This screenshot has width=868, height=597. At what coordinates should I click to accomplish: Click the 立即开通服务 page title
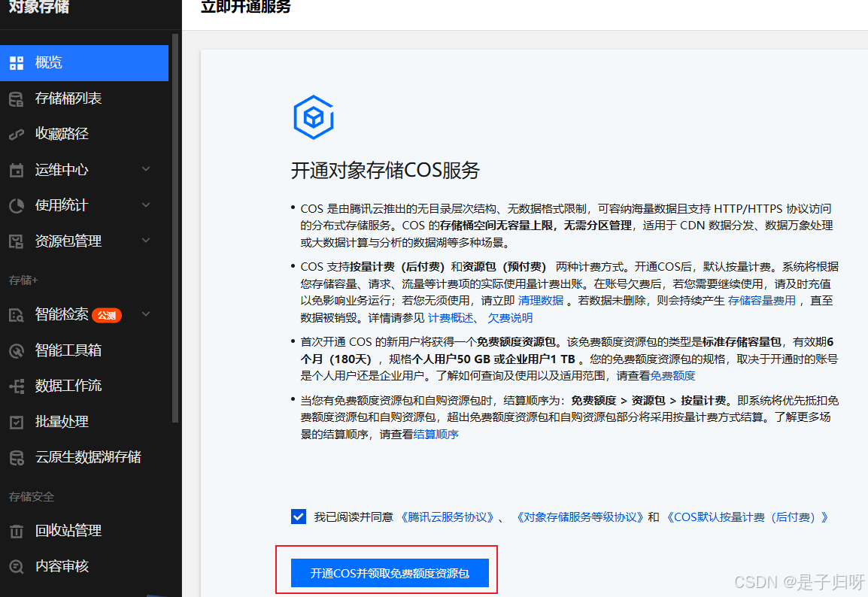[246, 8]
